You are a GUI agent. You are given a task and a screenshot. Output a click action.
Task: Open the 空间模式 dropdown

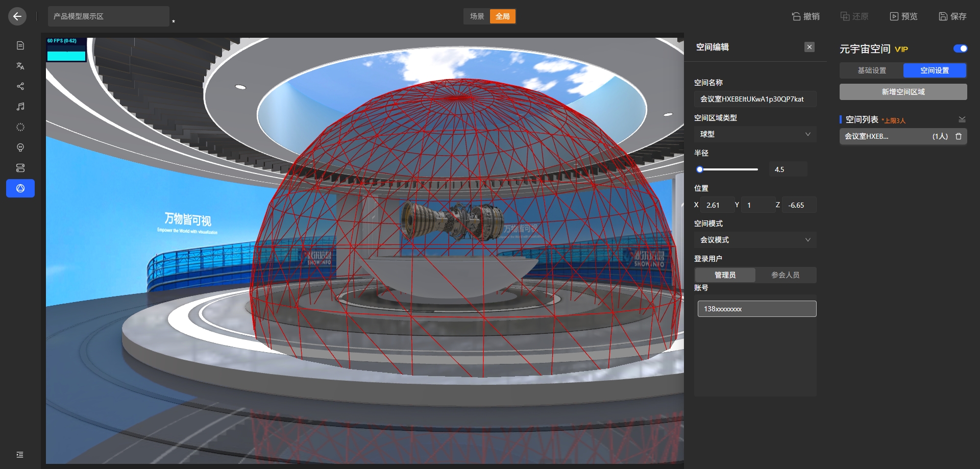point(755,240)
